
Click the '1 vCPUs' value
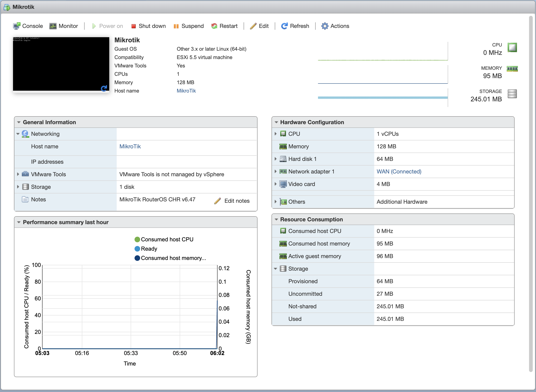click(x=387, y=134)
